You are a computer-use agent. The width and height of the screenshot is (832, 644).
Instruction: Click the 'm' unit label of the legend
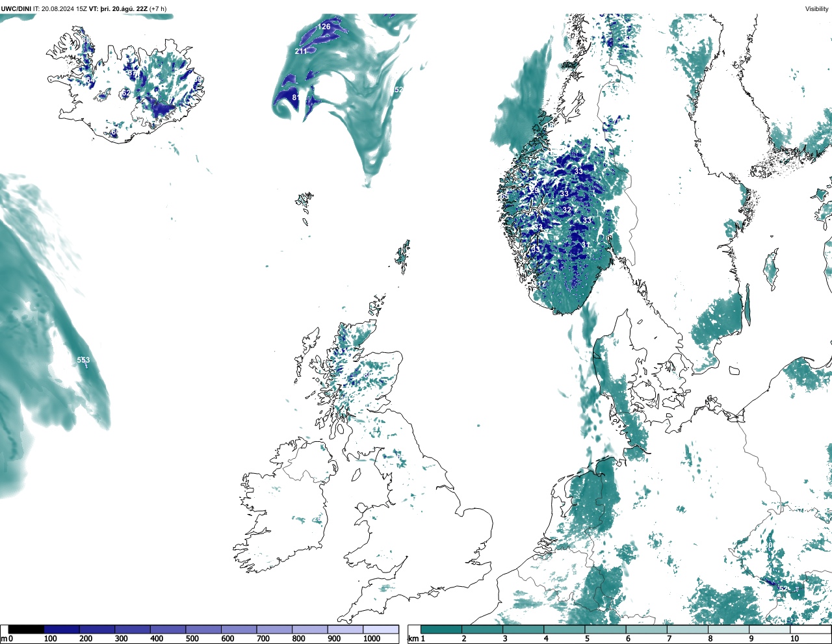coord(4,639)
